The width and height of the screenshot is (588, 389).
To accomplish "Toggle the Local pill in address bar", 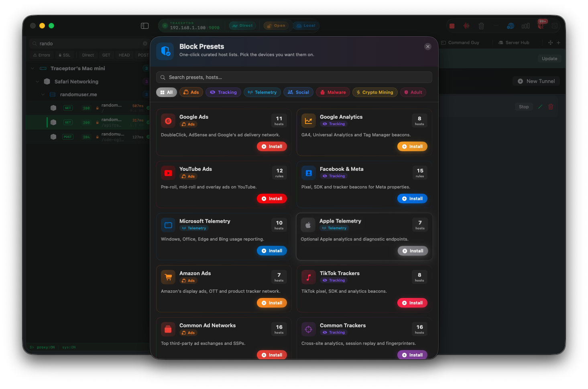I will tap(306, 26).
